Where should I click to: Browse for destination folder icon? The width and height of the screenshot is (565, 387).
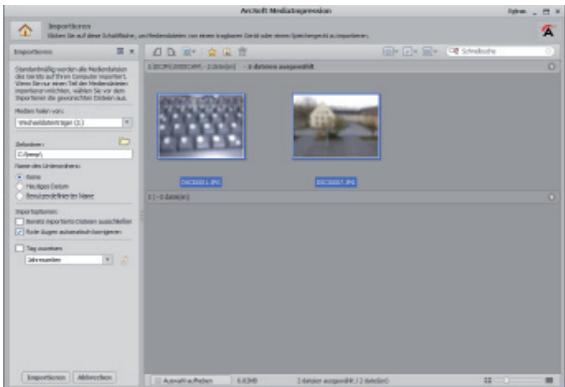coord(124,141)
